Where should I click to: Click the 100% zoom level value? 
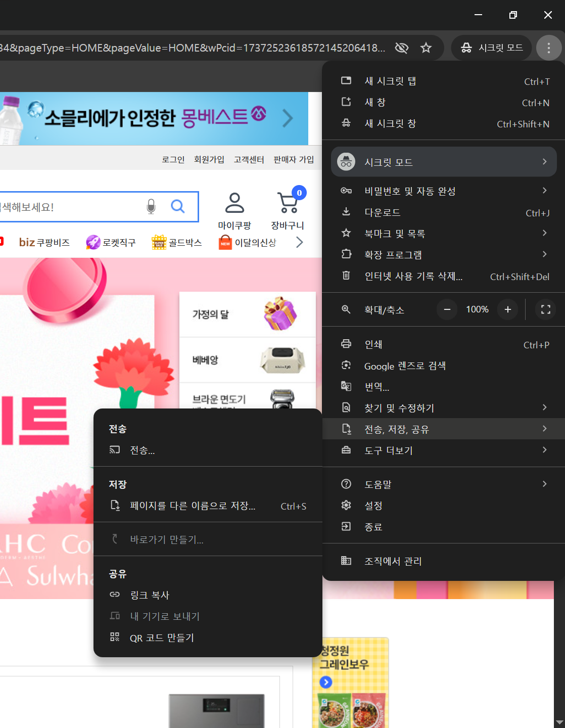pyautogui.click(x=477, y=309)
